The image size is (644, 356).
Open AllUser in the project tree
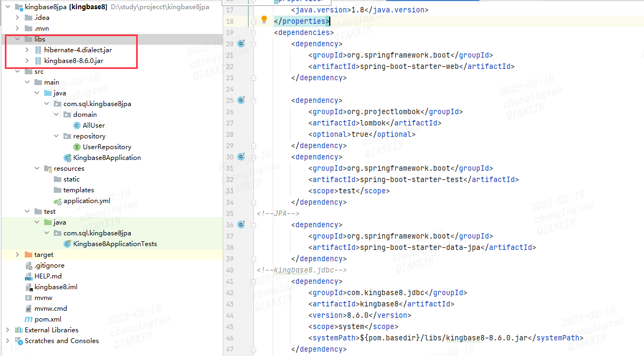point(94,125)
